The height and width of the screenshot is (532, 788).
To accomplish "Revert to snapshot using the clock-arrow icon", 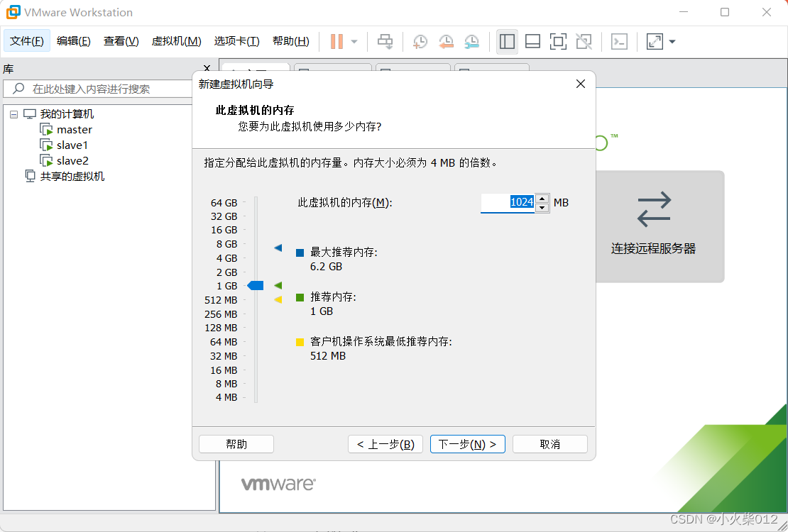I will [446, 41].
